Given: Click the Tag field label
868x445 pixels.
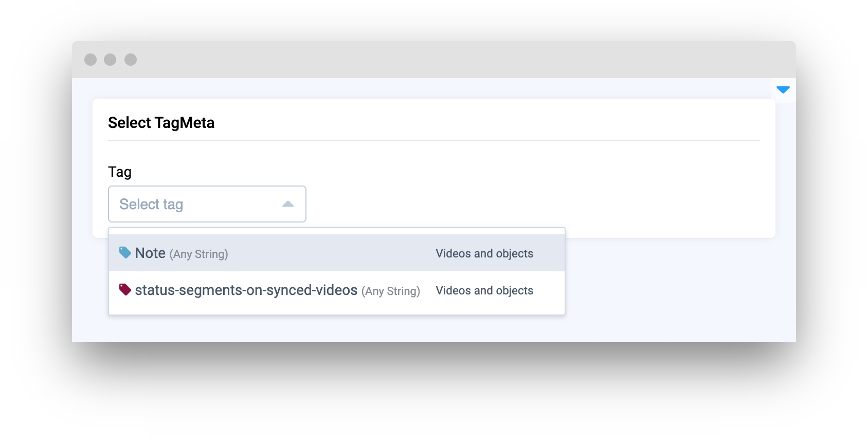Looking at the screenshot, I should [x=120, y=172].
